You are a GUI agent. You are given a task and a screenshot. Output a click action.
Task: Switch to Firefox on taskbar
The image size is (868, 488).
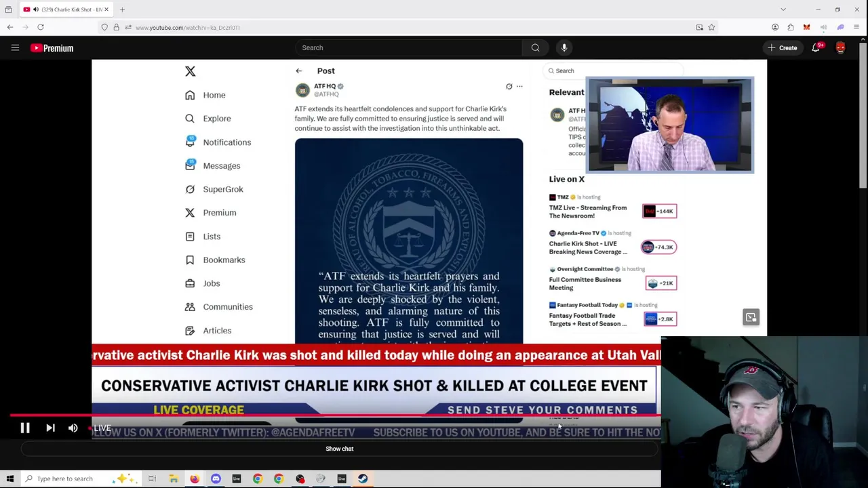[x=195, y=479]
